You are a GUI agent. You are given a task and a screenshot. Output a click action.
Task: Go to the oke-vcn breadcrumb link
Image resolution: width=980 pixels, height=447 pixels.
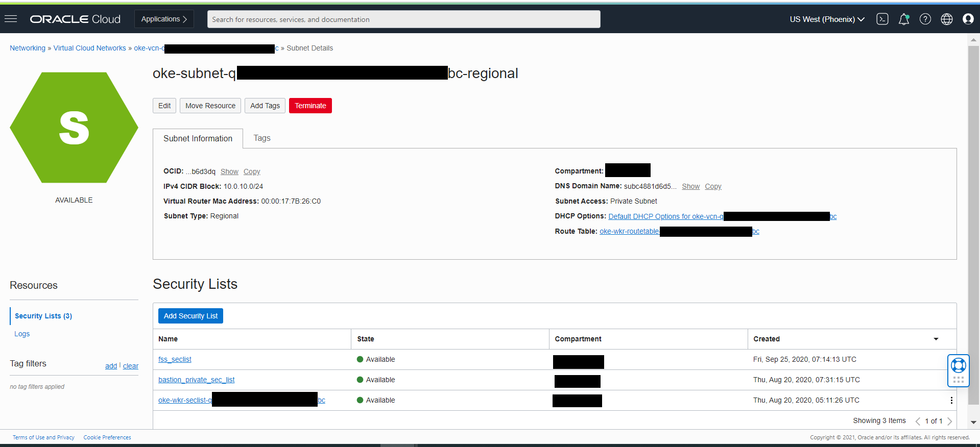pyautogui.click(x=206, y=48)
